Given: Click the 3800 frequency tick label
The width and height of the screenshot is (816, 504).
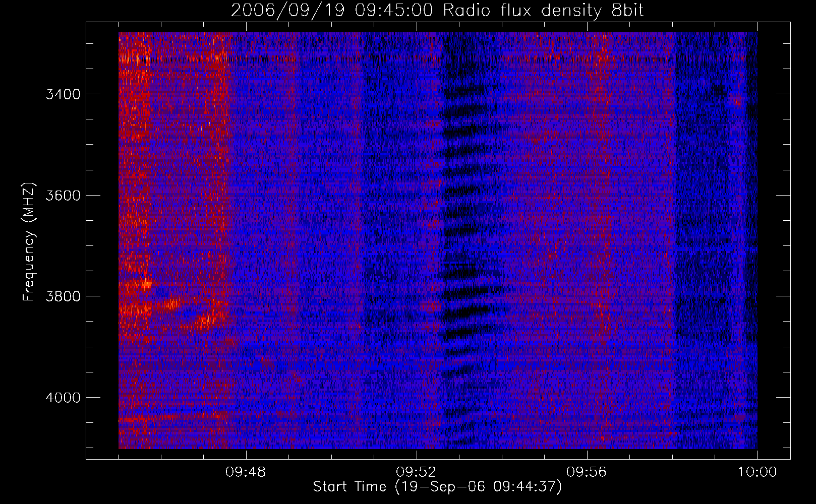Looking at the screenshot, I should (x=63, y=296).
